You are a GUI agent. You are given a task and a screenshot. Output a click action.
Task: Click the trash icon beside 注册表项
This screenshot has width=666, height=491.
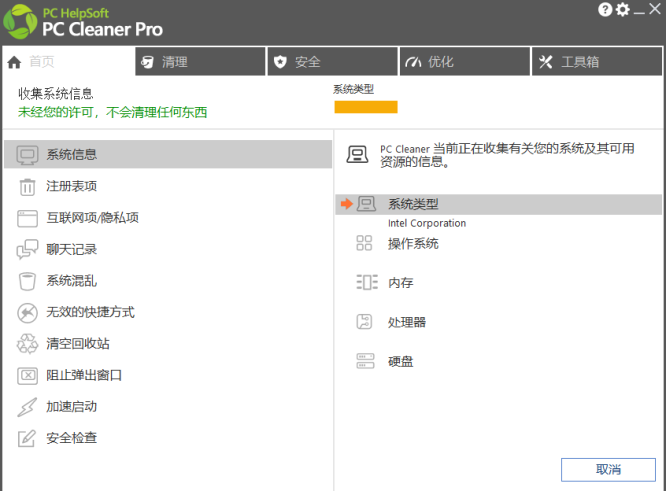(27, 186)
